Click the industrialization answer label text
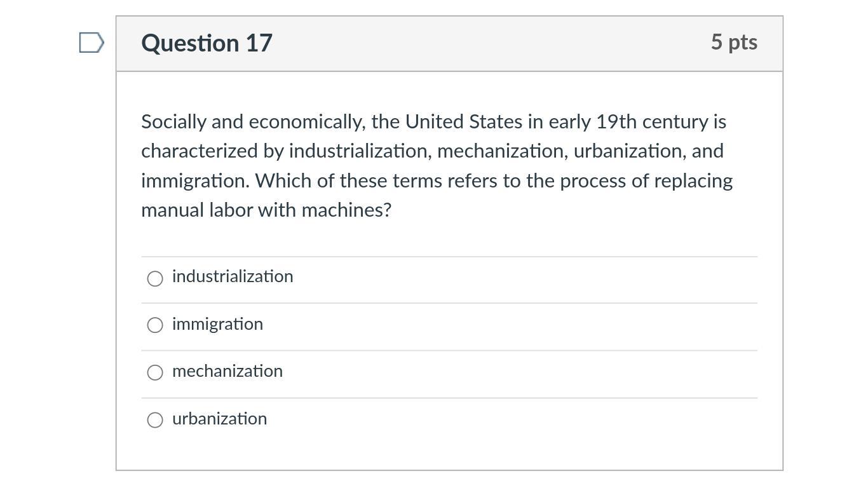This screenshot has width=868, height=488. (x=233, y=276)
